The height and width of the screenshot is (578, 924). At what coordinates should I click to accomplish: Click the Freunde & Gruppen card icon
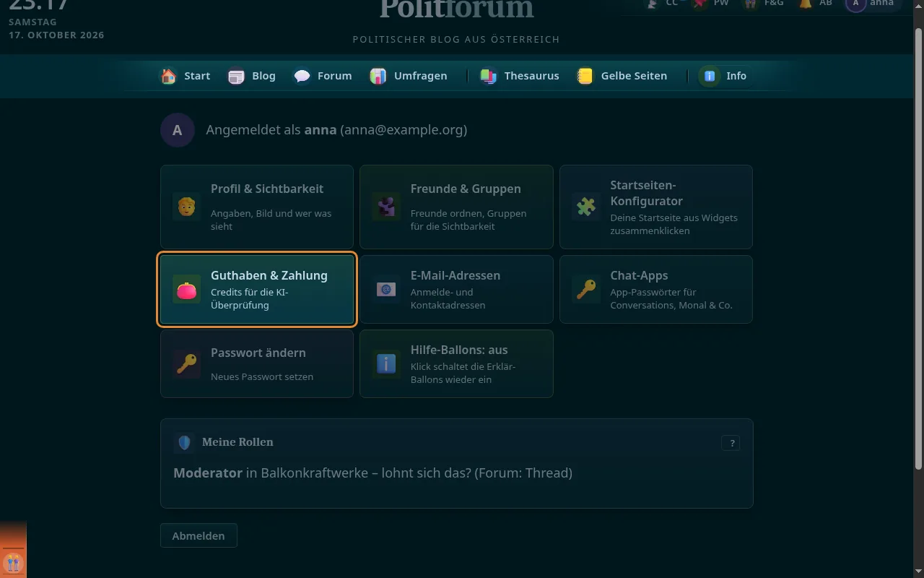pos(386,207)
